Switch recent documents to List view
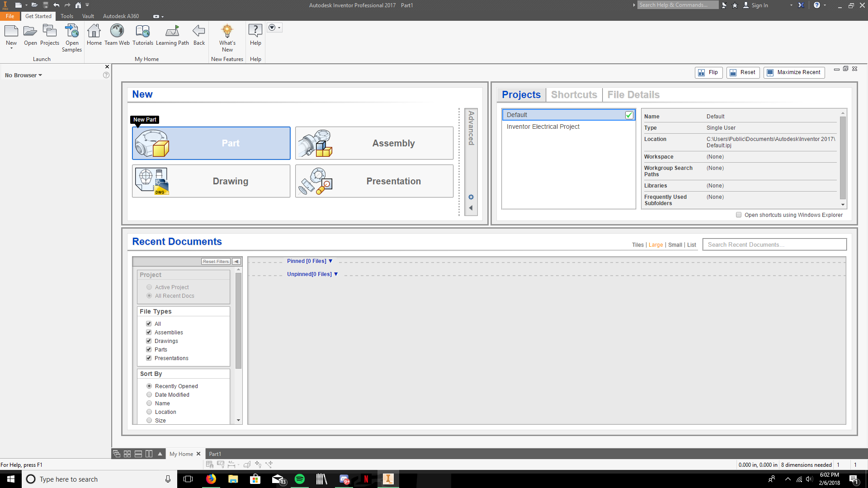Screen dimensions: 868x488 [692, 245]
